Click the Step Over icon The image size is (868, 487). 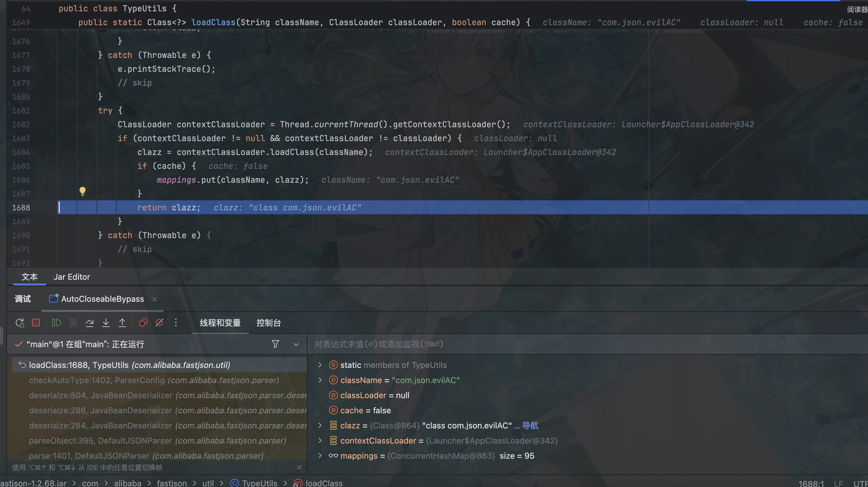pos(89,323)
